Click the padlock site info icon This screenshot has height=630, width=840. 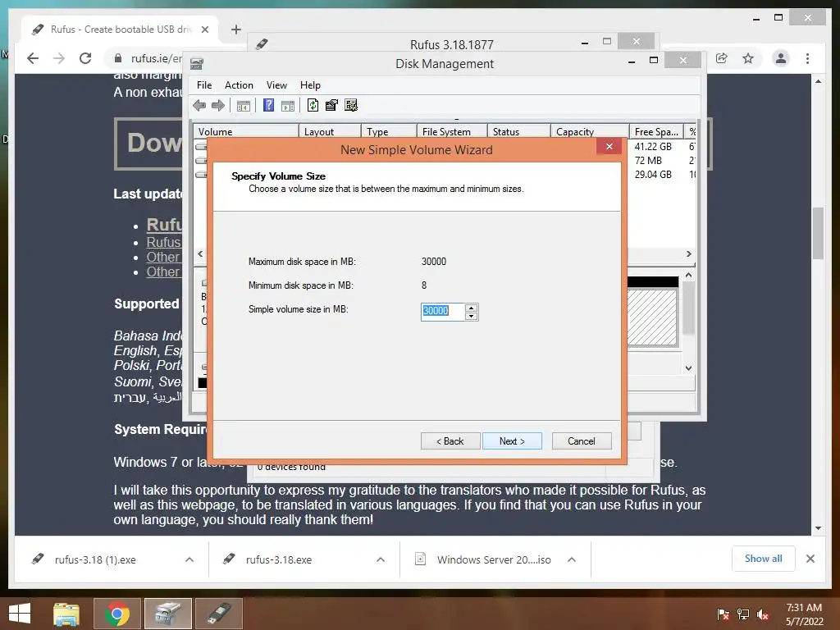tap(118, 58)
